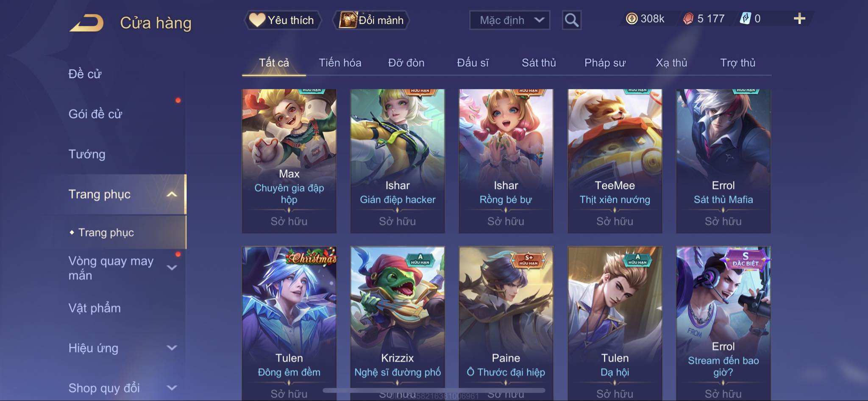Select the Tiến hóa tab

tap(340, 63)
